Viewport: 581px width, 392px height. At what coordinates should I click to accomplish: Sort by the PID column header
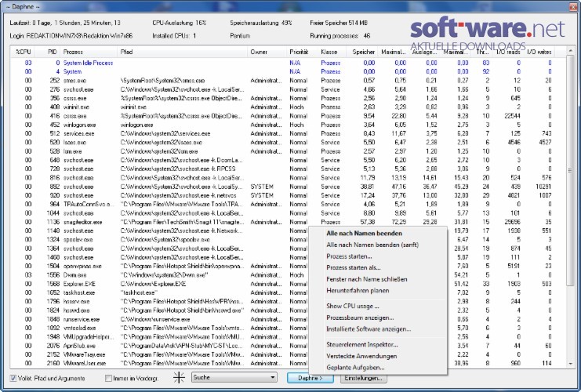tap(48, 53)
